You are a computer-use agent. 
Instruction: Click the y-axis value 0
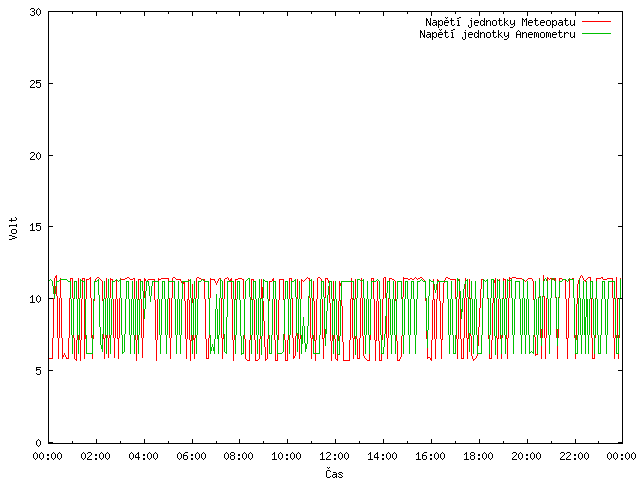coord(38,443)
